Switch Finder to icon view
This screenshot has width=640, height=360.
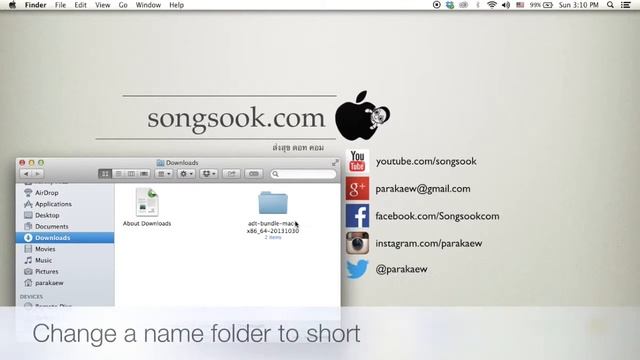[x=105, y=174]
